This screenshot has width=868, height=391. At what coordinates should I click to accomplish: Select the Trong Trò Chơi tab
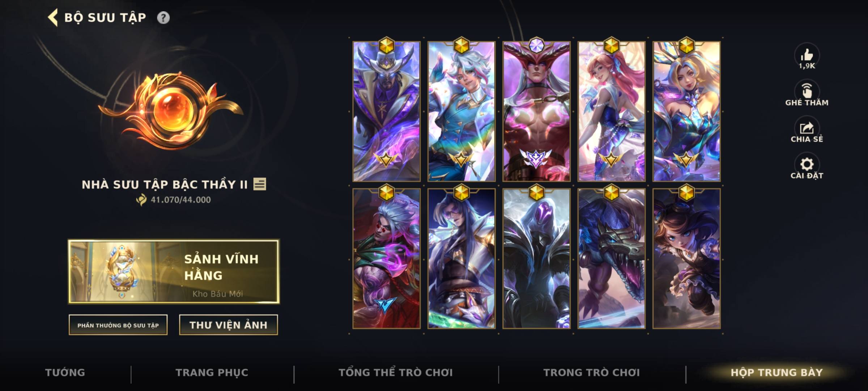click(x=592, y=373)
